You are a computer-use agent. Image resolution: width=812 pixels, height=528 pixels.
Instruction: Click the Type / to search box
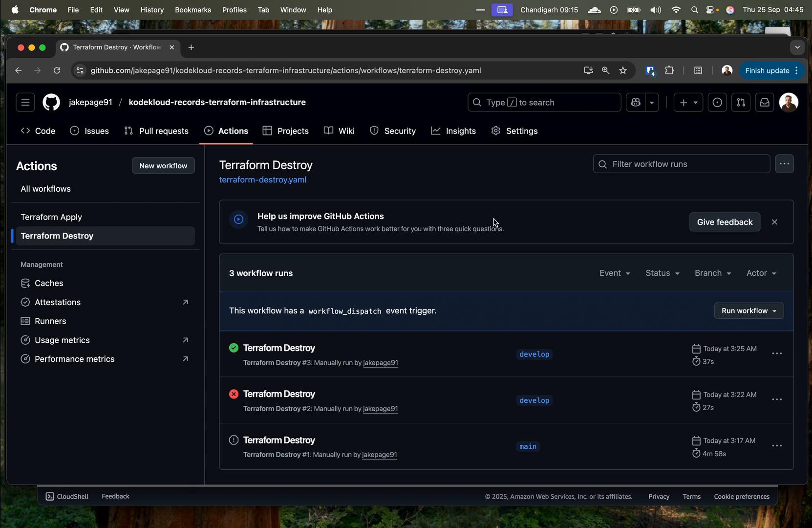(544, 103)
